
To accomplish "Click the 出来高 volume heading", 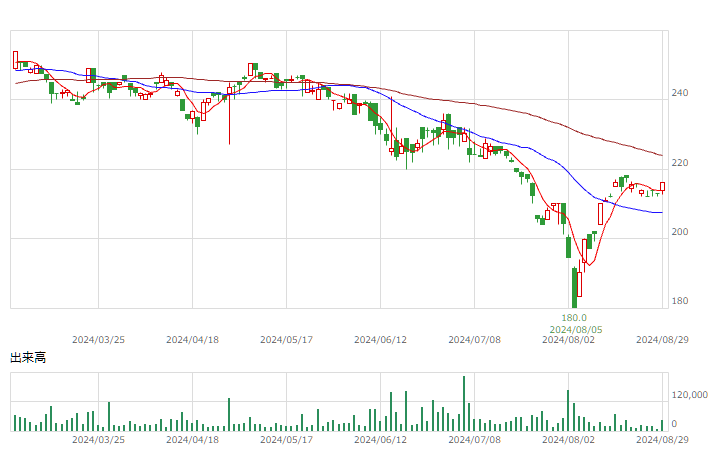I will click(x=28, y=358).
